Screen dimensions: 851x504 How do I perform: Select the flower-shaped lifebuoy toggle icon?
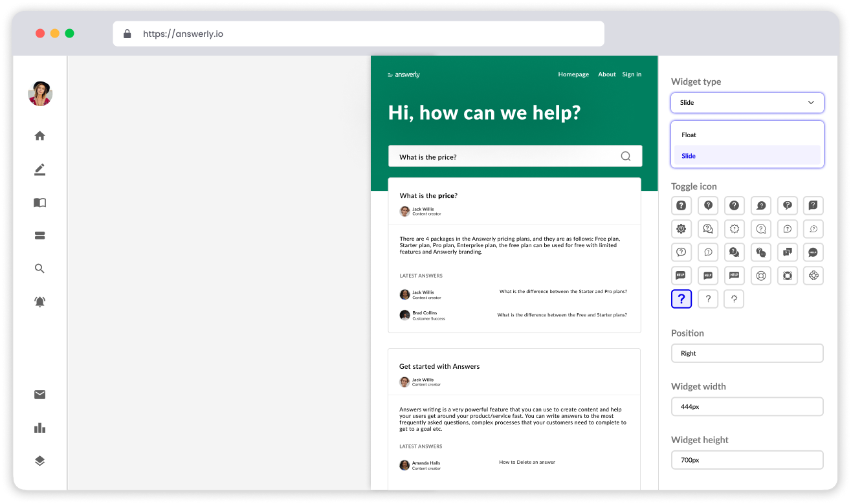point(813,276)
